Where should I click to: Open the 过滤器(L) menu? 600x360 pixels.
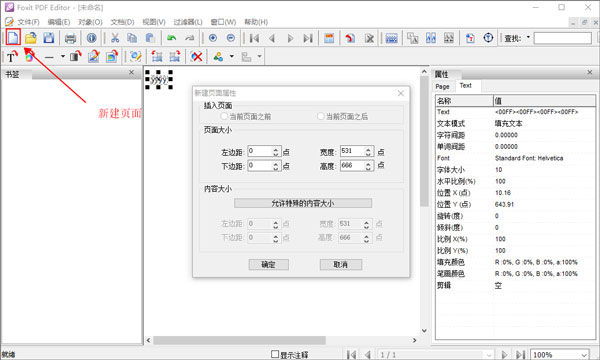[x=188, y=22]
